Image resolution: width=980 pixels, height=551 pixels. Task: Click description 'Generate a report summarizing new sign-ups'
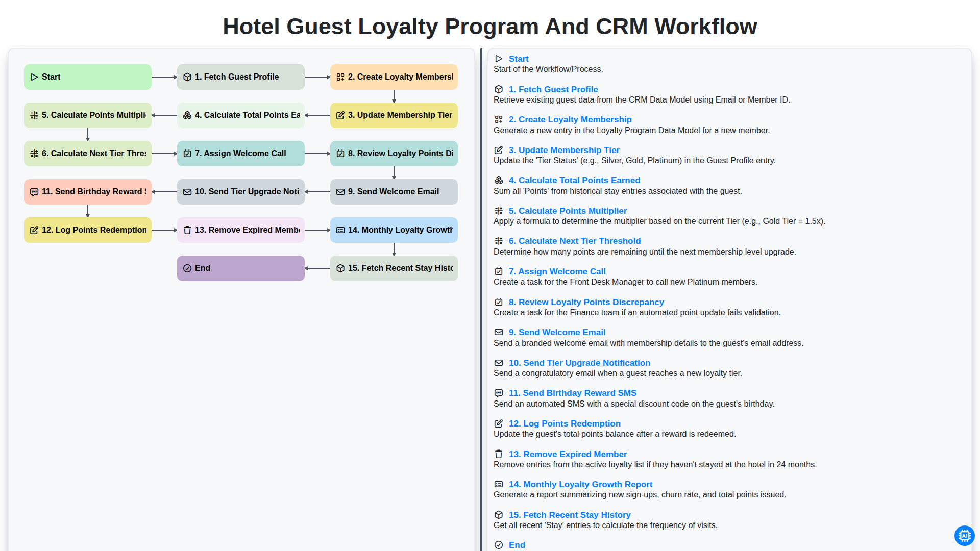tap(640, 495)
